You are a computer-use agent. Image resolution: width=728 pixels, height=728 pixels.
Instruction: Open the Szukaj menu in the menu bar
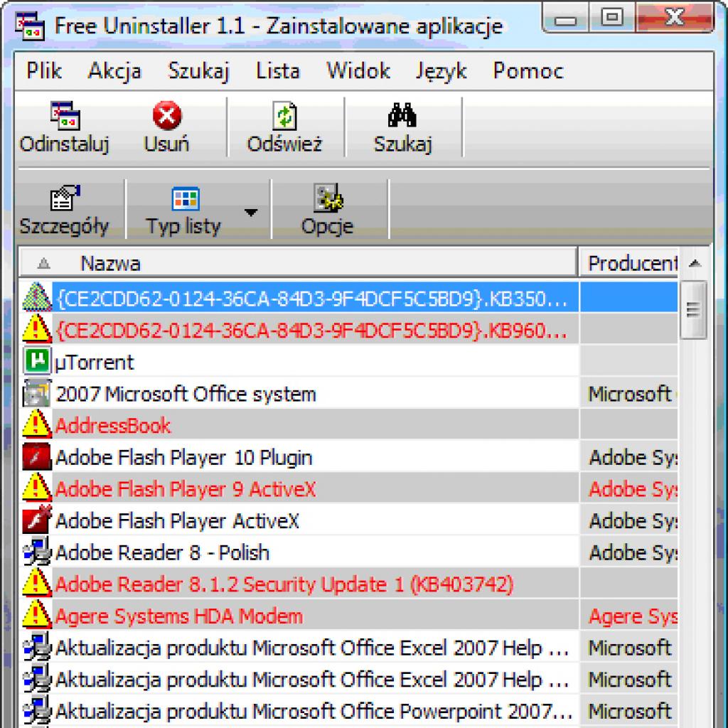coord(199,71)
